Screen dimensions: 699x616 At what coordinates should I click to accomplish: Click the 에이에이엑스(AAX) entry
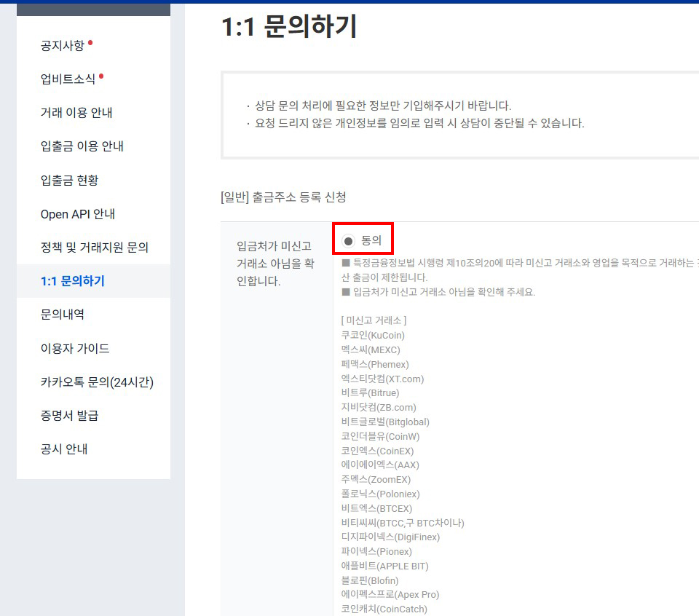pyautogui.click(x=380, y=465)
